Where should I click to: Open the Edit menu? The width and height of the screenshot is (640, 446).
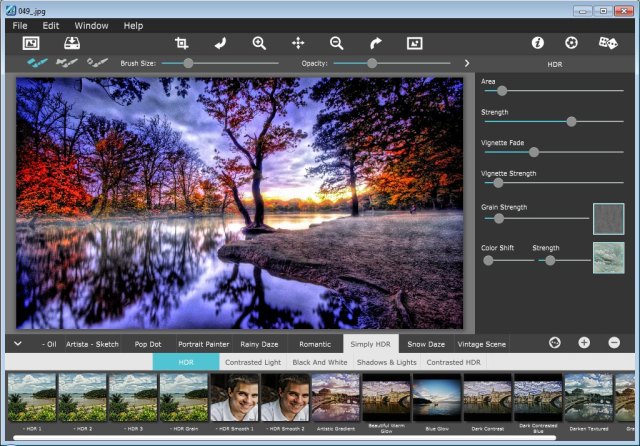click(x=51, y=25)
